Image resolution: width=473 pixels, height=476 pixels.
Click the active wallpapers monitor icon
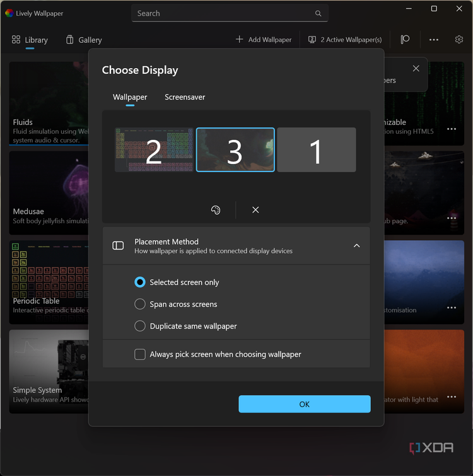coord(312,40)
